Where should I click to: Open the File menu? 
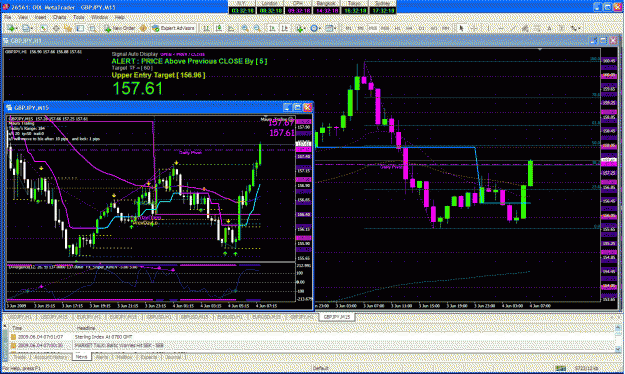(8, 17)
